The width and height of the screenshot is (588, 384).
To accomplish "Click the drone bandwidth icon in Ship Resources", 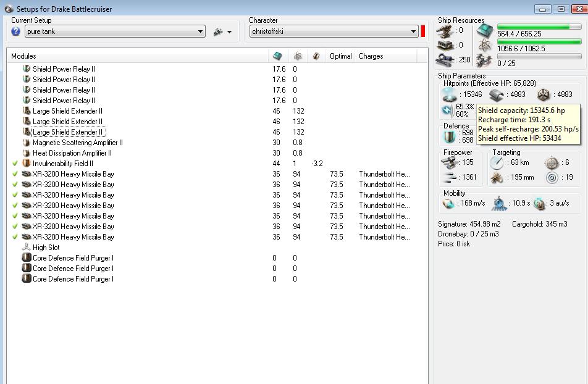I will [x=484, y=60].
